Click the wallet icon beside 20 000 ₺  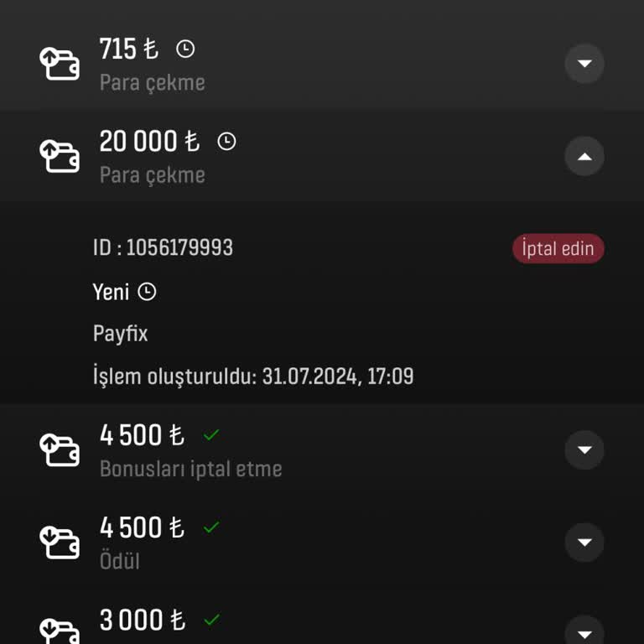tap(60, 156)
